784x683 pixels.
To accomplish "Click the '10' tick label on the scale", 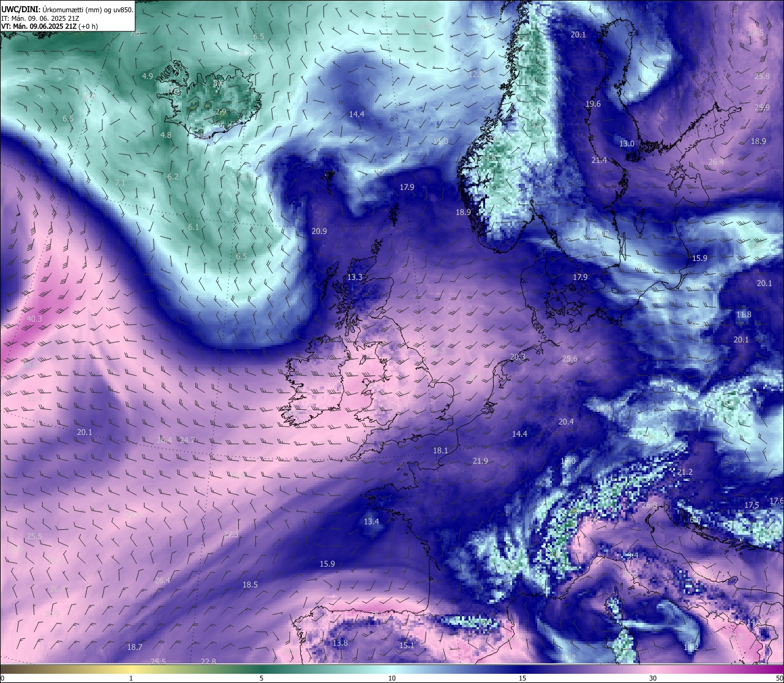I will pos(392,678).
